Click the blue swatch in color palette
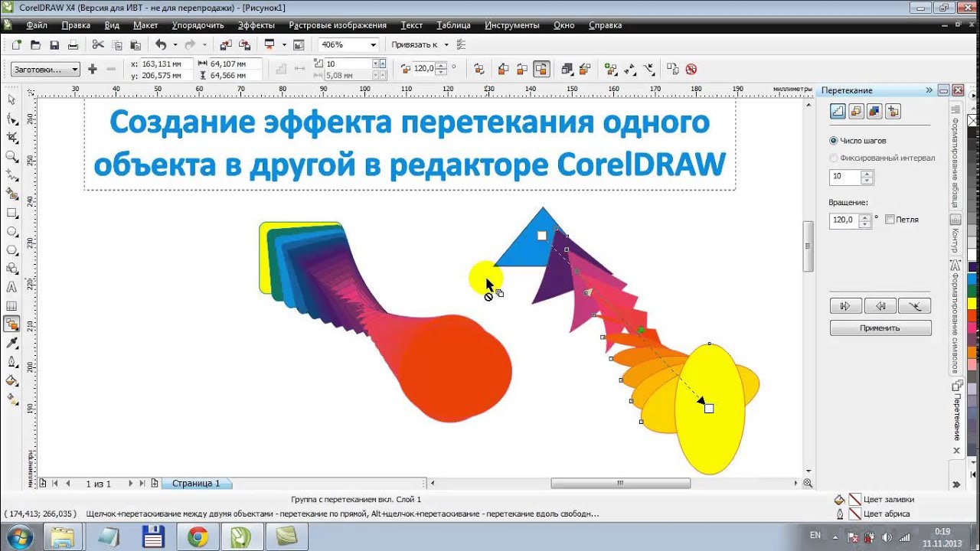 coord(972,279)
